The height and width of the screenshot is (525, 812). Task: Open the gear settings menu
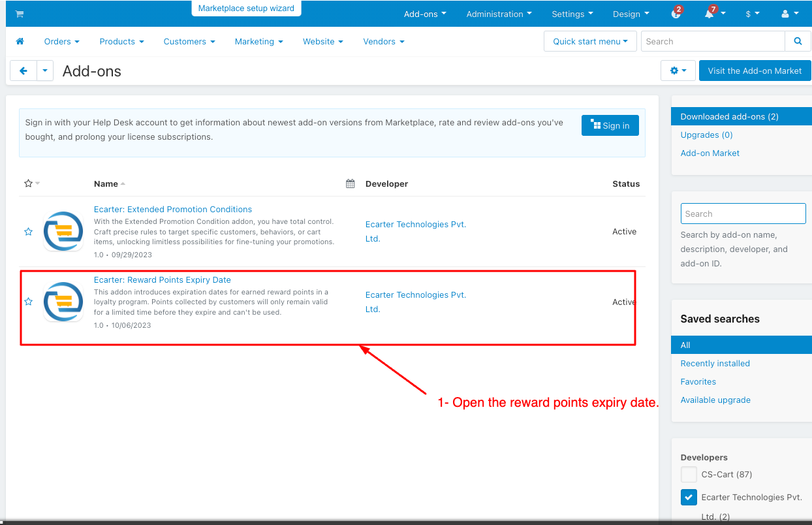coord(678,71)
